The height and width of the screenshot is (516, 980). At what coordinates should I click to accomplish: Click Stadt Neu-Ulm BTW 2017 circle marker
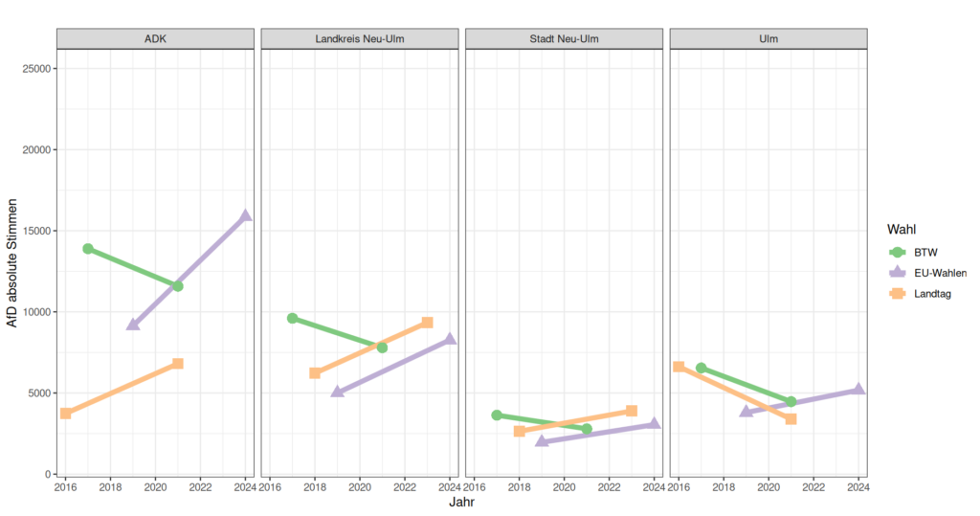coord(497,415)
